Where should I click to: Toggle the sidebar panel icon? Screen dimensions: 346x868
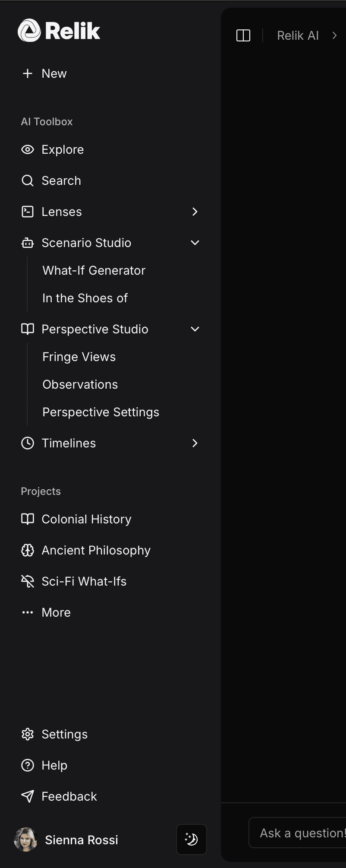coord(243,35)
